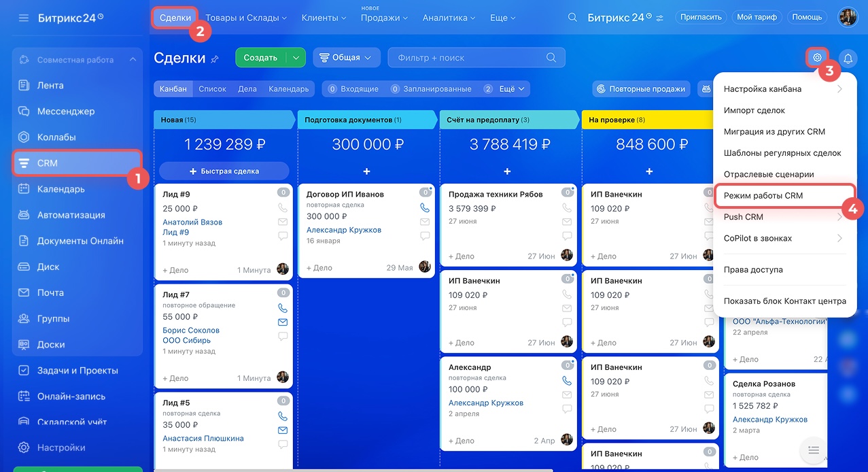
Task: Add a deal in Счёт на предоплату column
Action: point(508,171)
